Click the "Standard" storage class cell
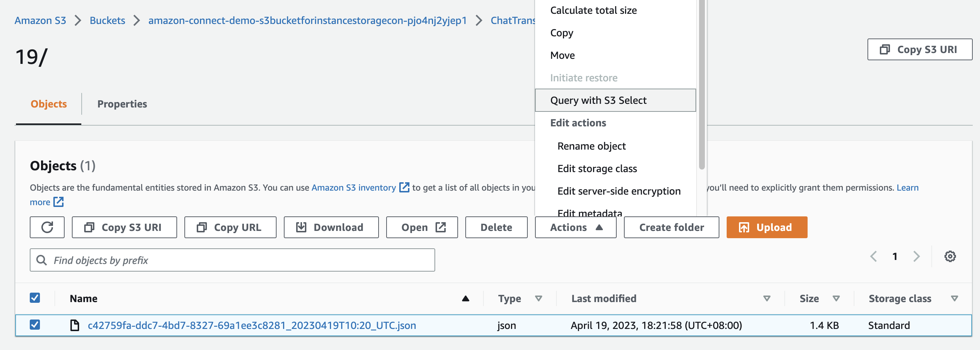 click(x=889, y=325)
